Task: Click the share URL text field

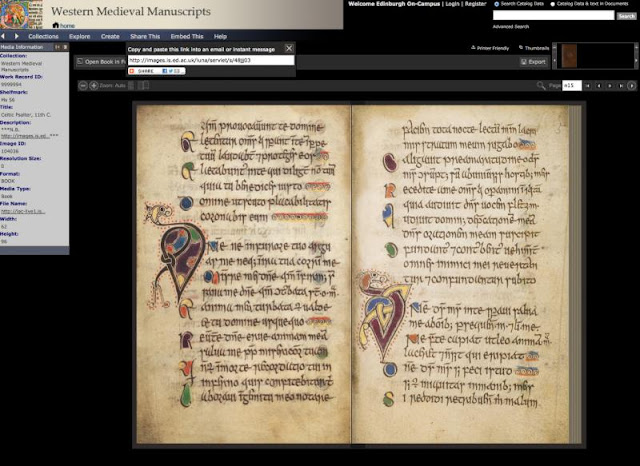Action: [211, 60]
